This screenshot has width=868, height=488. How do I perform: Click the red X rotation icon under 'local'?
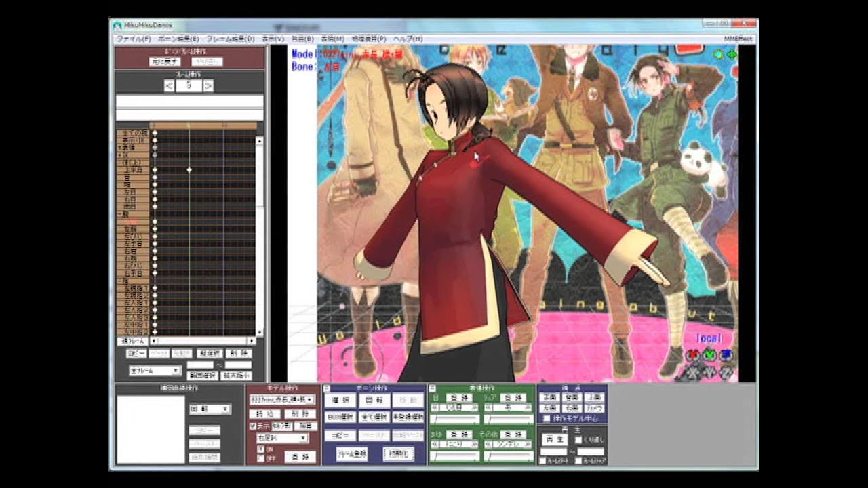pos(692,354)
